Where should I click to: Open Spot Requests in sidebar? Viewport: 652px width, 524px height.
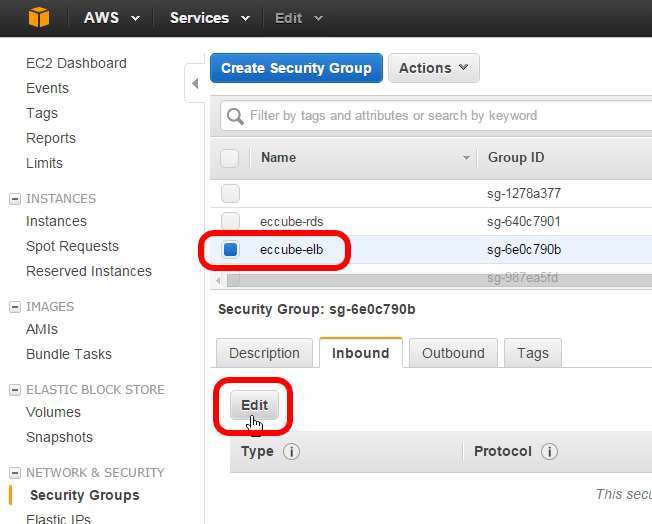pos(72,246)
